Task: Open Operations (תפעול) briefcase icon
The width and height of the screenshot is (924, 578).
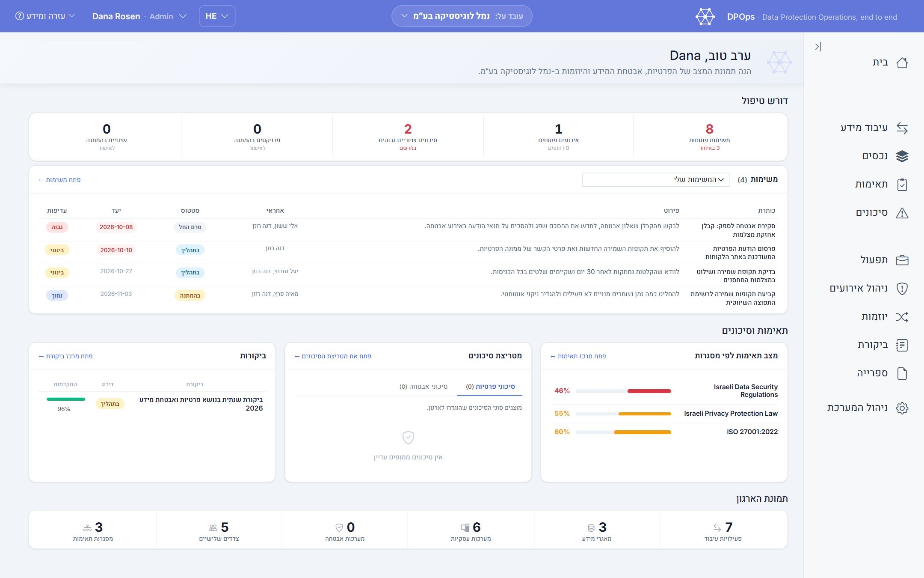Action: 902,260
